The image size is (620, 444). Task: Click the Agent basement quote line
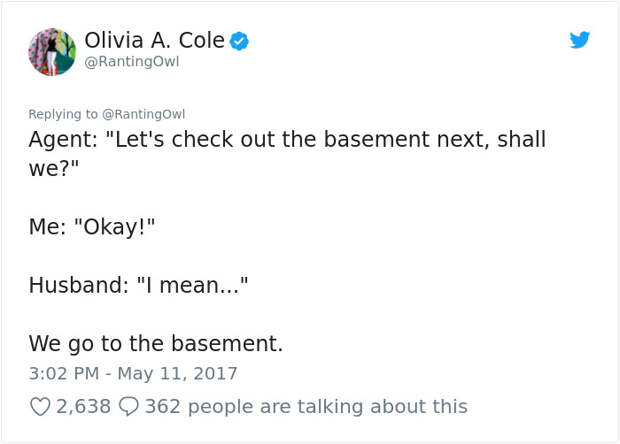287,154
